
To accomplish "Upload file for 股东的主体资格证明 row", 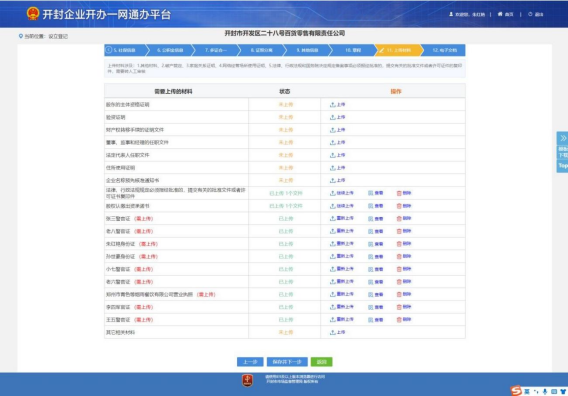I will [337, 105].
